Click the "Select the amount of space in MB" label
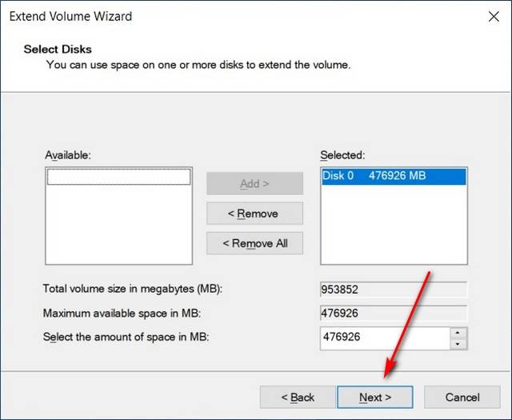Image resolution: width=512 pixels, height=420 pixels. click(125, 337)
